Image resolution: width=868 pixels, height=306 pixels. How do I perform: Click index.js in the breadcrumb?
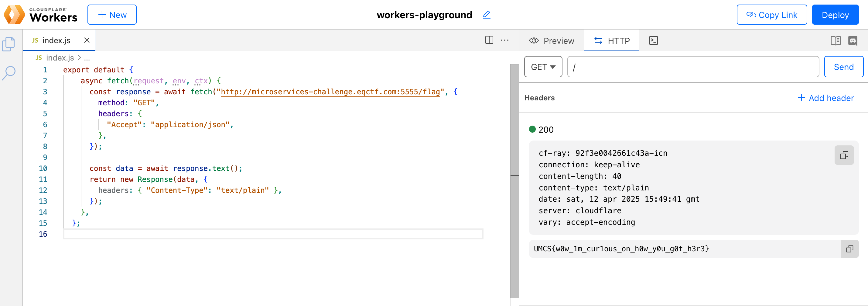(x=60, y=58)
